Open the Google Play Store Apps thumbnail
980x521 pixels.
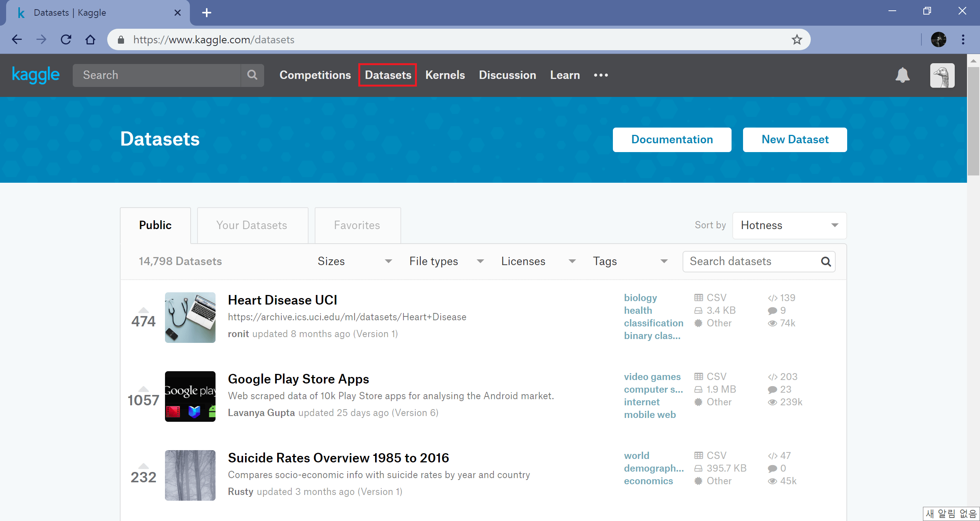click(x=190, y=396)
